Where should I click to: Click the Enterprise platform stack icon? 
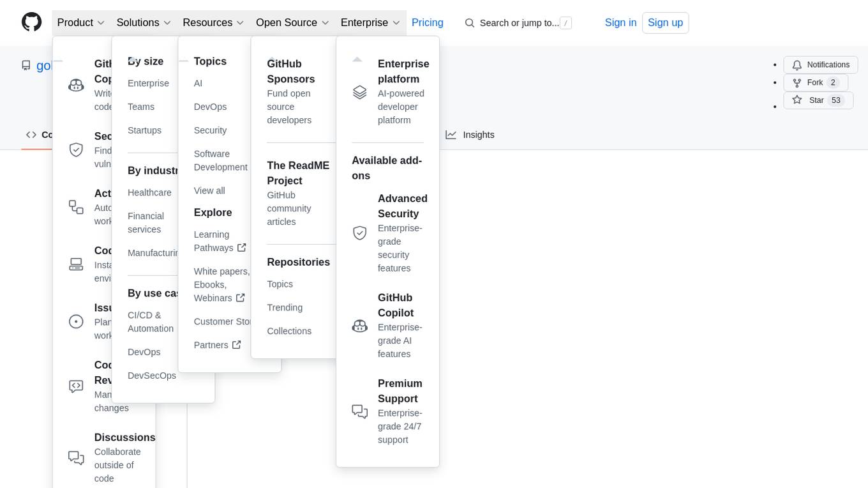360,92
